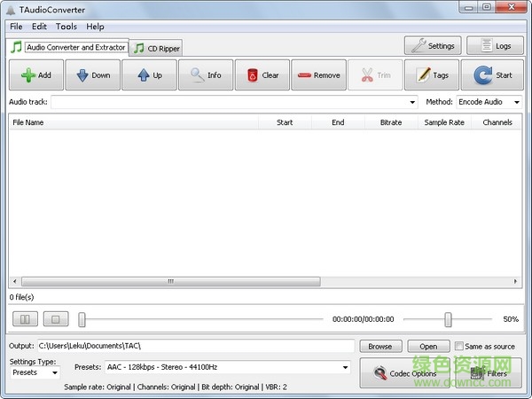Open the Logs window
This screenshot has width=532, height=399.
[x=495, y=45]
